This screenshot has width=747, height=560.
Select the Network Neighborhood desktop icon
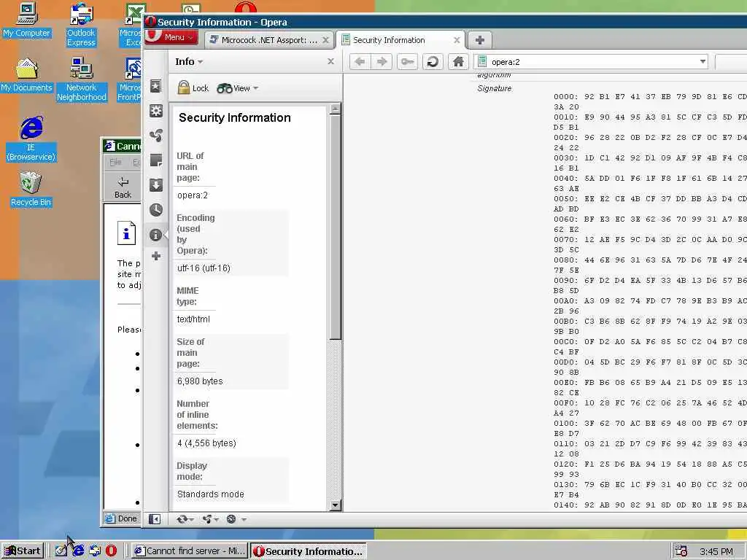[x=81, y=79]
